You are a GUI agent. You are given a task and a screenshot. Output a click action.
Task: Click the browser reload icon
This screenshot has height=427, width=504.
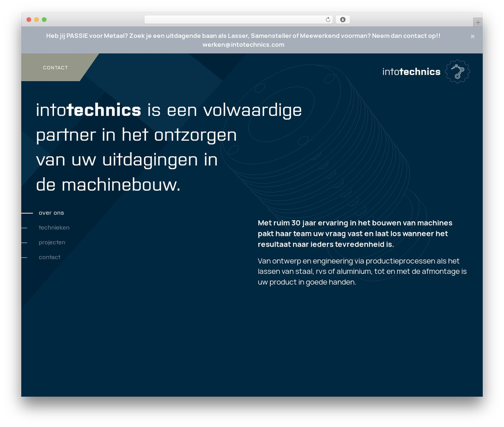pyautogui.click(x=328, y=20)
